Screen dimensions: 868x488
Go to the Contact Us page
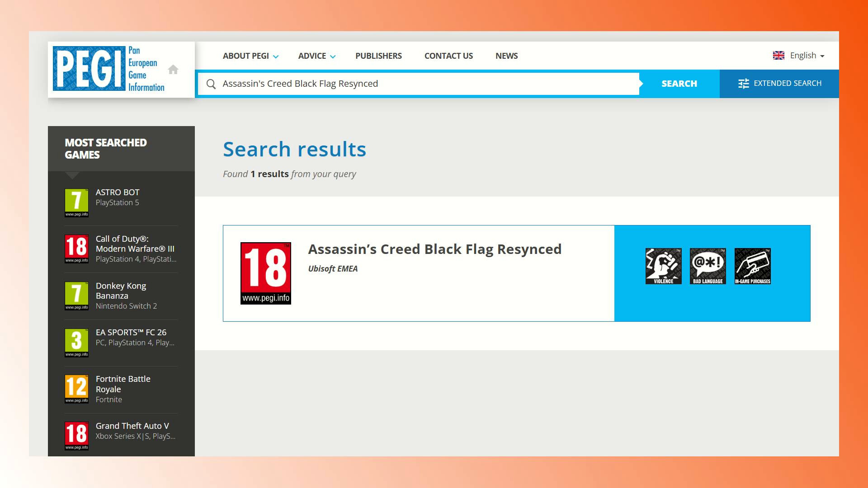[448, 56]
